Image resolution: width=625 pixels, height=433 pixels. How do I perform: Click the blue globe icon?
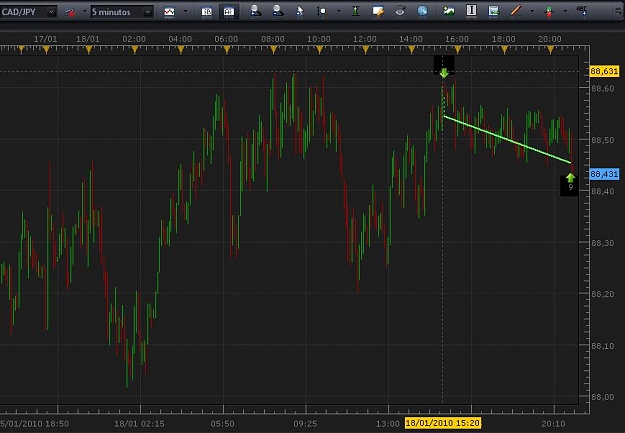423,11
